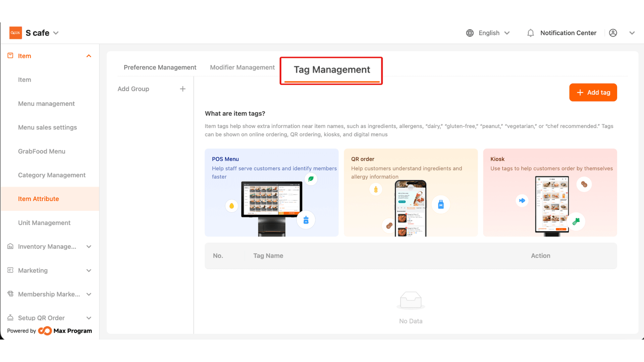The height and width of the screenshot is (362, 644).
Task: Switch to the Preference Management tab
Action: click(160, 67)
